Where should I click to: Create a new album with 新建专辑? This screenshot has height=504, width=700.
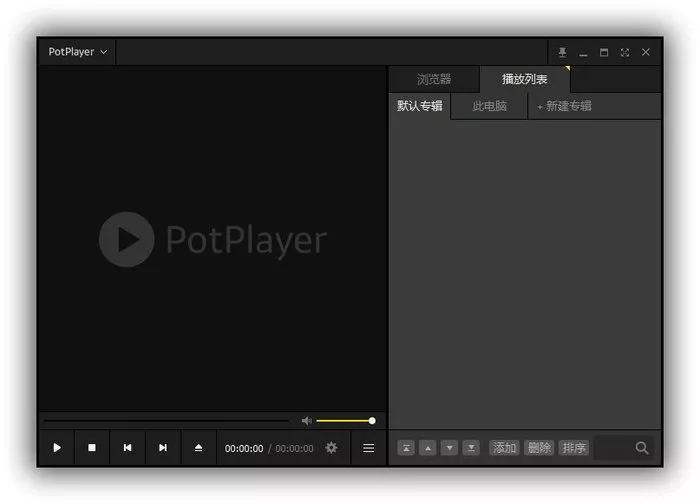(x=565, y=106)
